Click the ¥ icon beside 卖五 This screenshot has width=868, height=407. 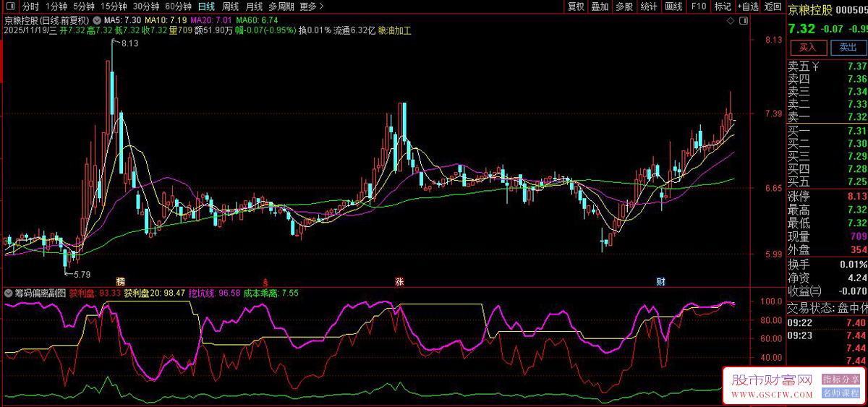(x=816, y=67)
